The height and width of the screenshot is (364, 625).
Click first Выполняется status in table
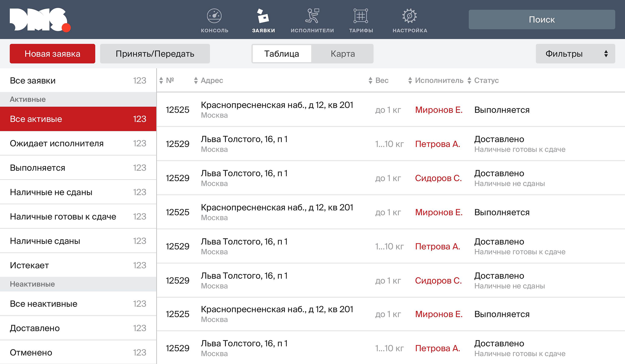502,110
